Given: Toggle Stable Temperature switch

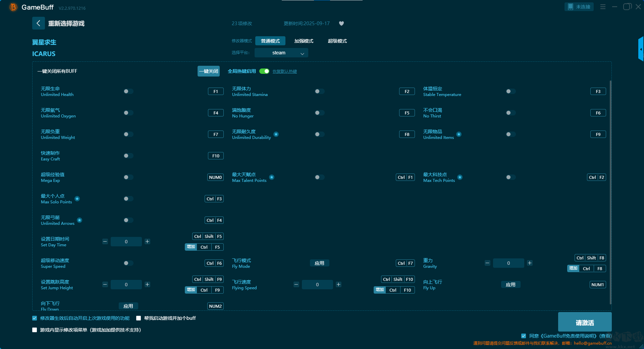Looking at the screenshot, I should (511, 91).
